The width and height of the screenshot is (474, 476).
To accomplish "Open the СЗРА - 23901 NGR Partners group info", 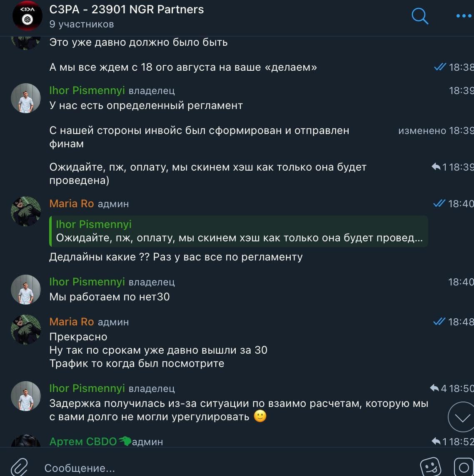I will (127, 10).
